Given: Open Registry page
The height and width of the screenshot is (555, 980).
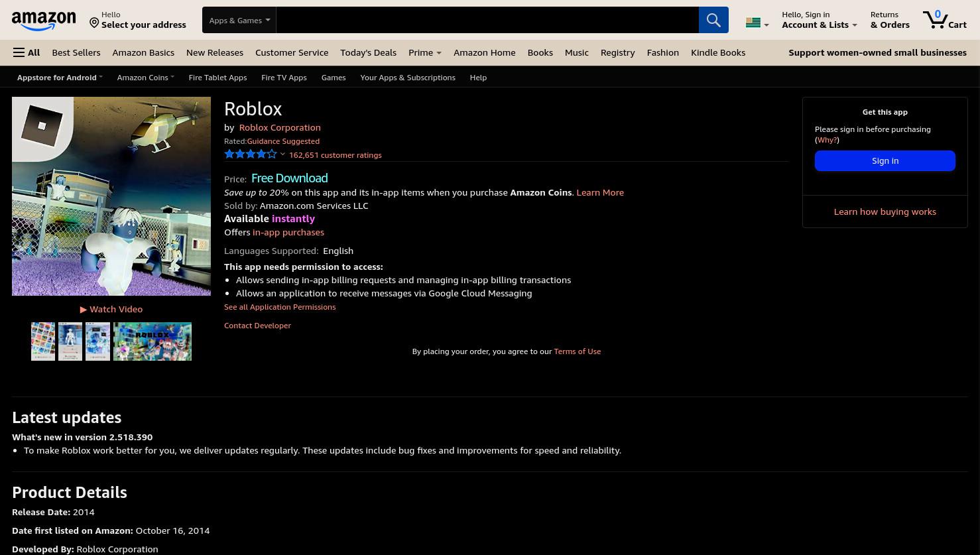Looking at the screenshot, I should (x=617, y=52).
